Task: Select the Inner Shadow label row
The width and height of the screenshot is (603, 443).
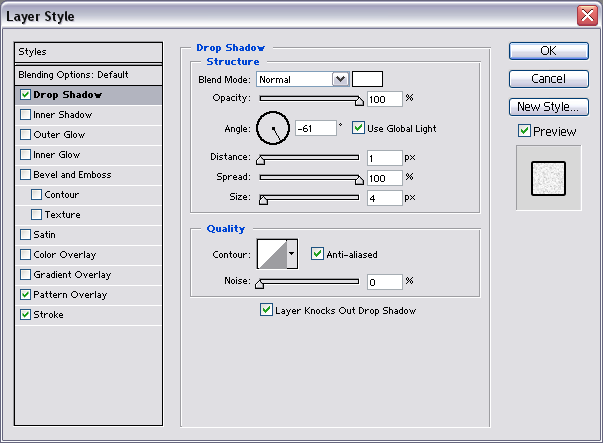Action: coord(88,115)
